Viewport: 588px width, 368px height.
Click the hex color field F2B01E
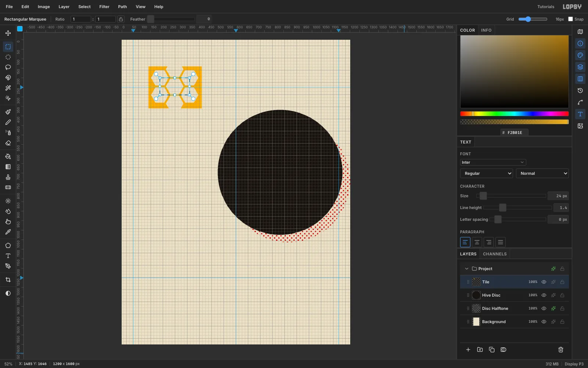point(514,132)
